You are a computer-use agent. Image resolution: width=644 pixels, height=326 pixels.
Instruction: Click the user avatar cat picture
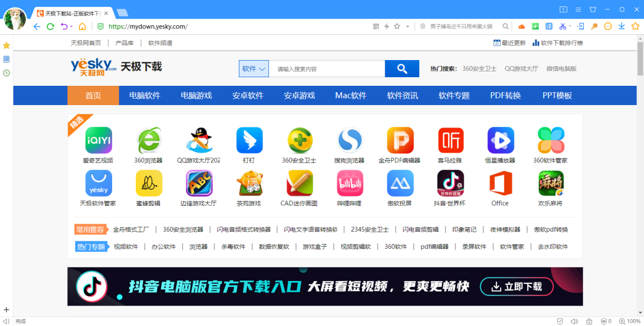pos(15,19)
